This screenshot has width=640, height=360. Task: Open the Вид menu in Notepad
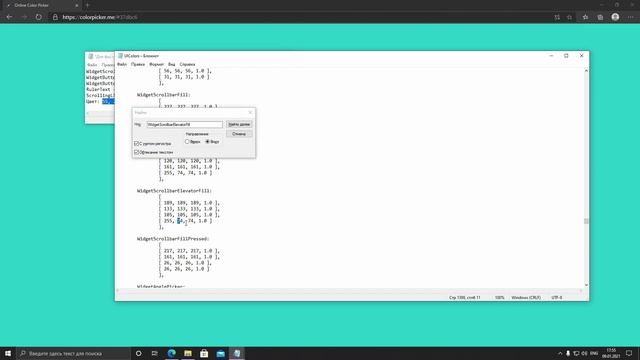tap(172, 64)
